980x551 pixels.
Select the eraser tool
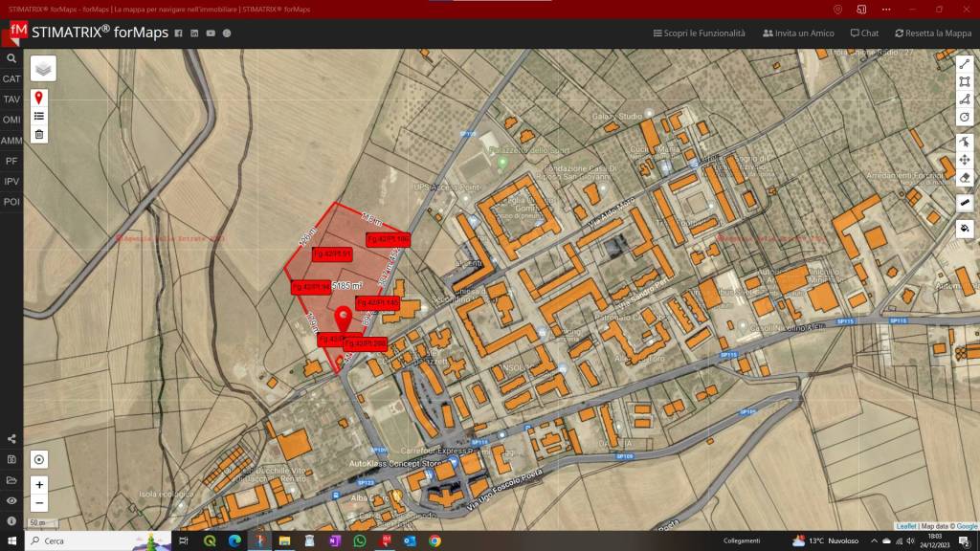click(965, 178)
